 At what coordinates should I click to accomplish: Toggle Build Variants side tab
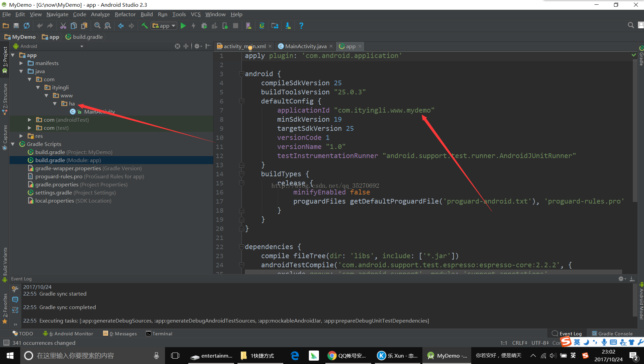pos(5,264)
